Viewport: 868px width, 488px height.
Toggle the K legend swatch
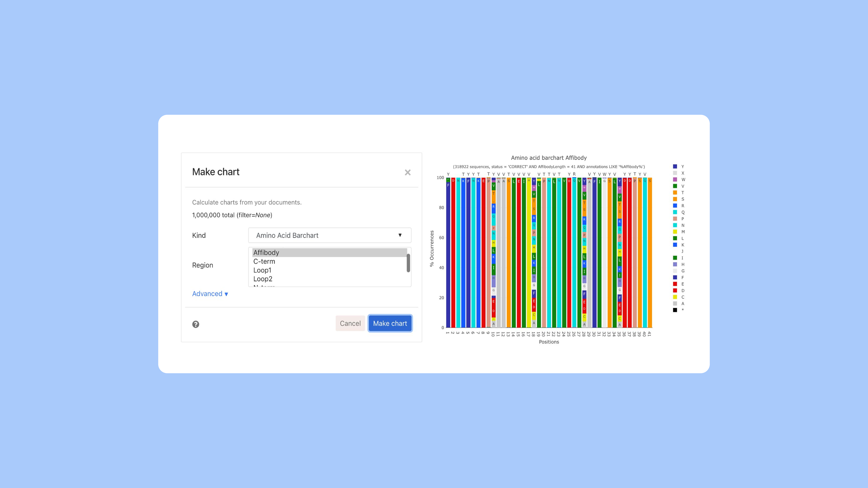[675, 245]
